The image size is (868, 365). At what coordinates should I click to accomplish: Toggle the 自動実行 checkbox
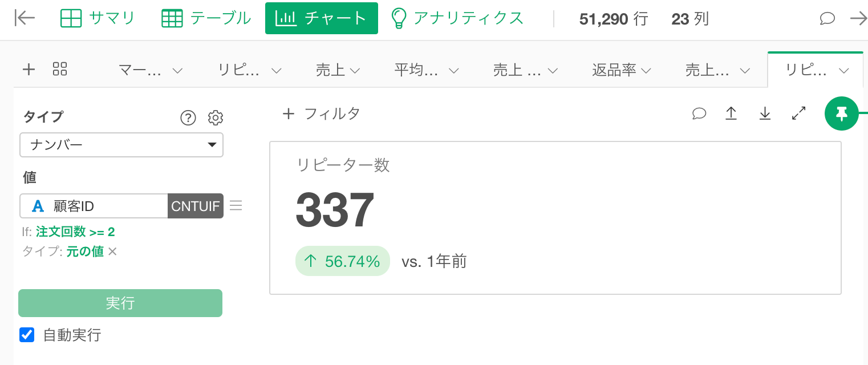click(x=27, y=335)
